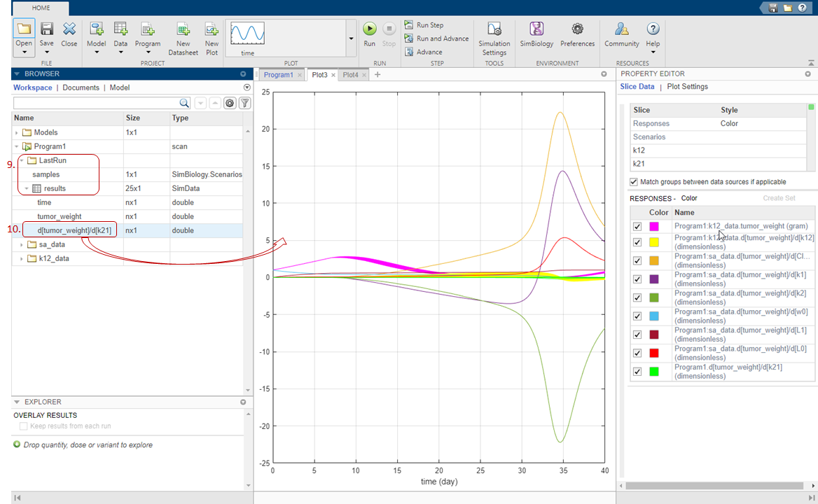Expand the sa_data folder
This screenshot has width=818, height=504.
click(x=22, y=244)
